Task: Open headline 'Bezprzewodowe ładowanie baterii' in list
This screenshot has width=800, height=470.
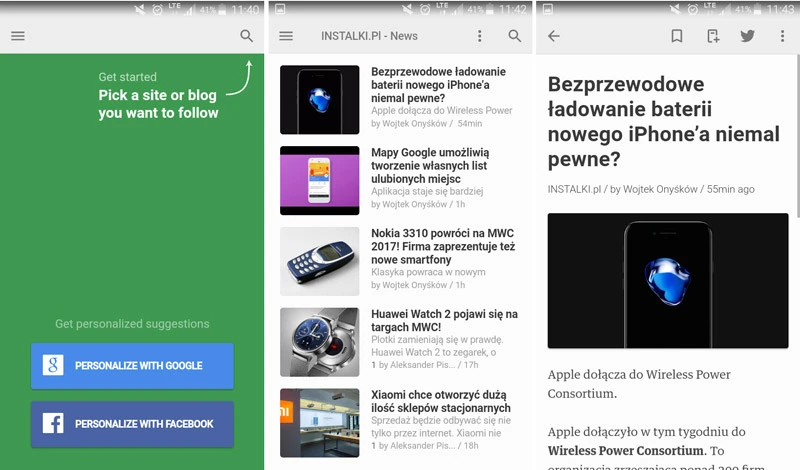Action: (438, 85)
